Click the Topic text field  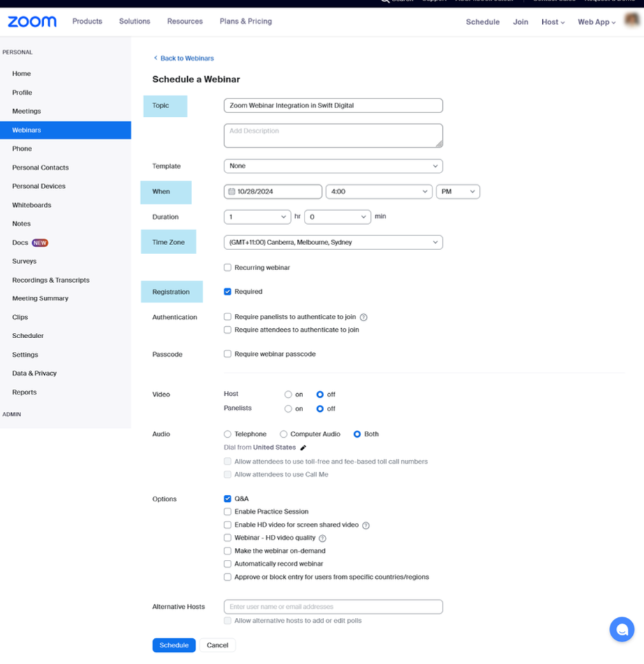(333, 105)
